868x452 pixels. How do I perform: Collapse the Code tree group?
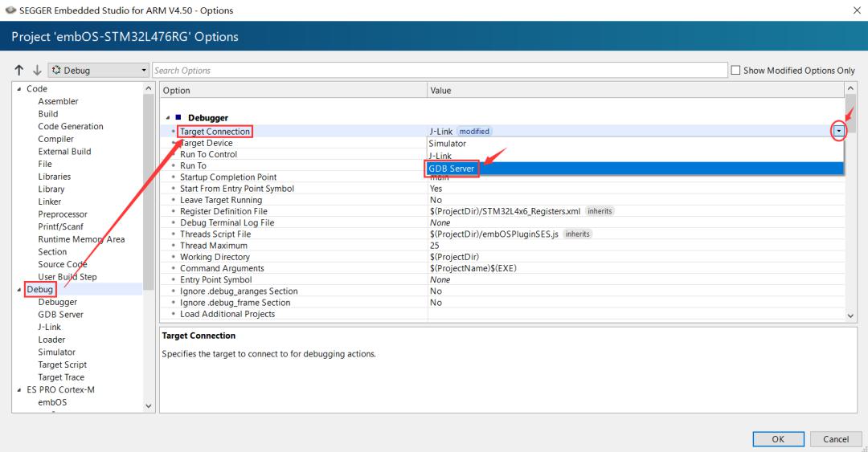(x=18, y=88)
